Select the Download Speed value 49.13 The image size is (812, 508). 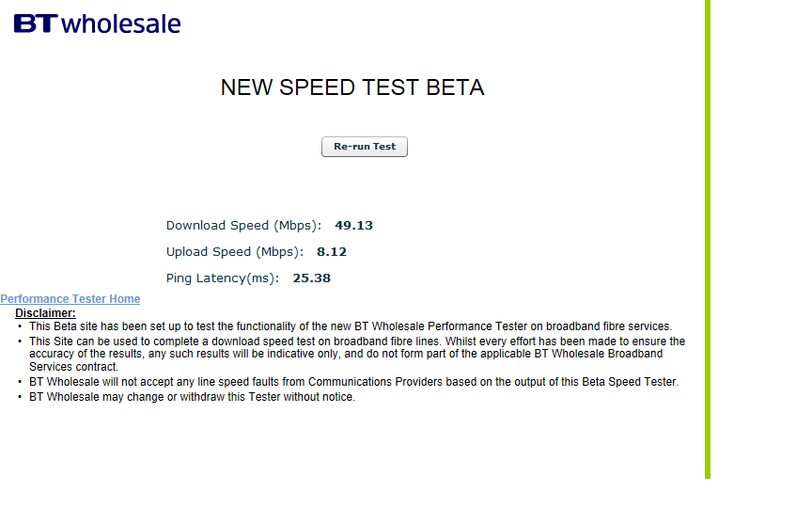tap(353, 226)
